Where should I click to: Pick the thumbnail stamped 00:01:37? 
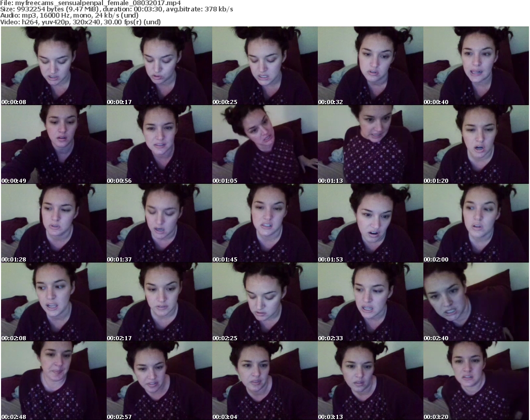159,223
